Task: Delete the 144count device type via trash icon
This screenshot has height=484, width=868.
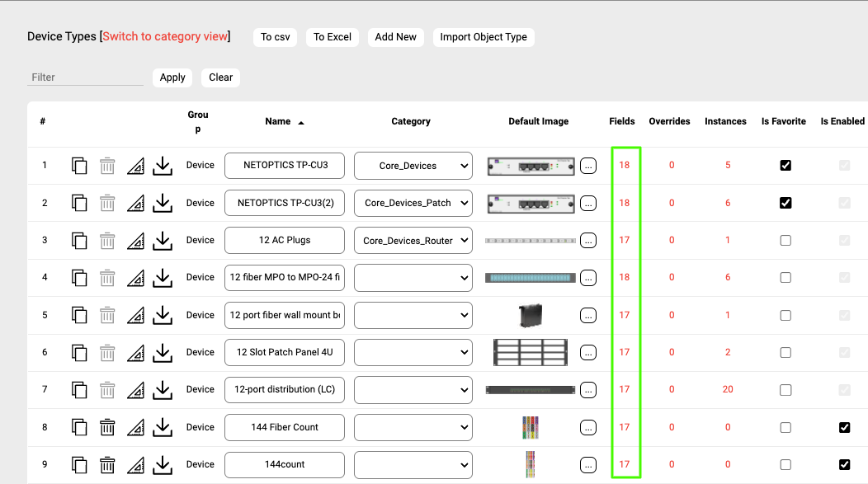Action: 107,465
